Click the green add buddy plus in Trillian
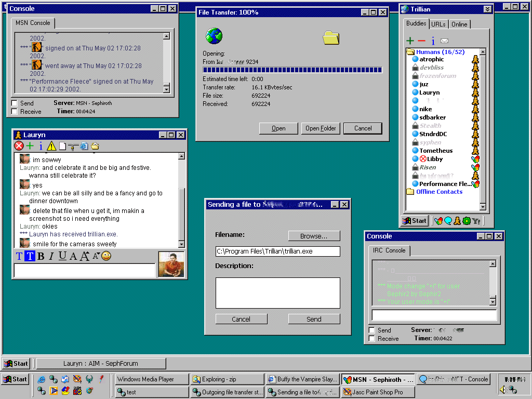 [410, 41]
